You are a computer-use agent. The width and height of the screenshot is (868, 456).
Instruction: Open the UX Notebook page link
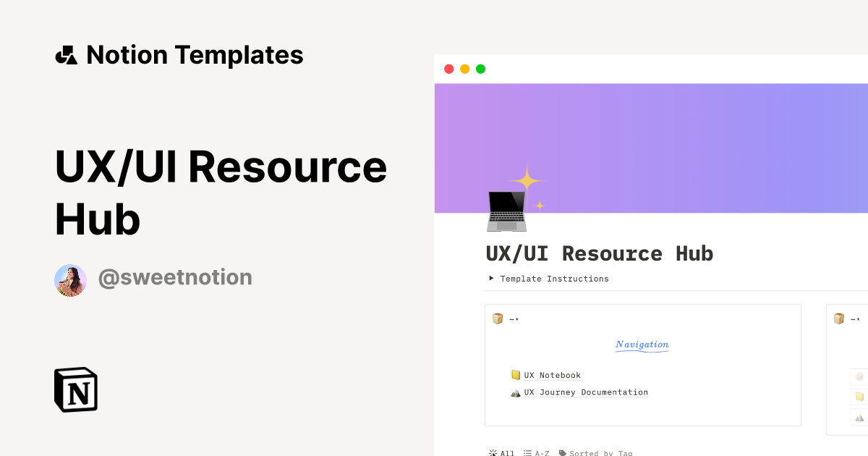[551, 375]
